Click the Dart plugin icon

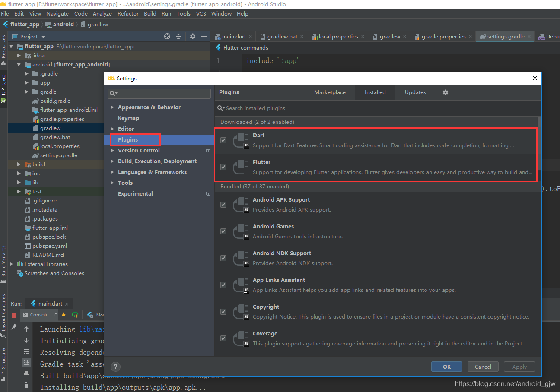click(x=241, y=141)
